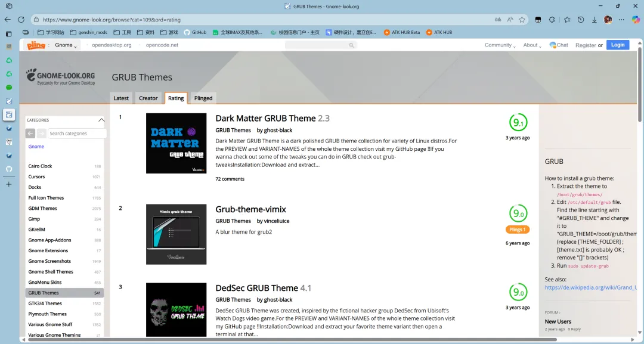644x344 pixels.
Task: Open the opendesktop.org link
Action: [112, 45]
